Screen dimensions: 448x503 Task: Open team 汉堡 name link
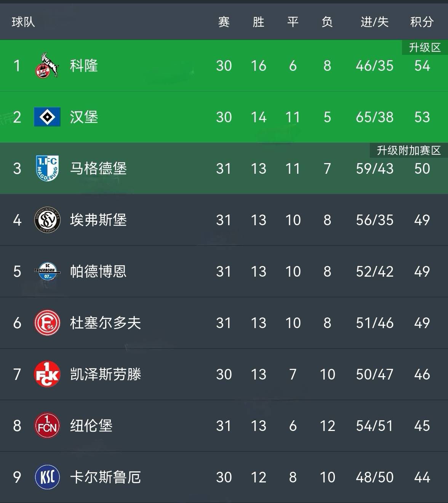pos(84,117)
